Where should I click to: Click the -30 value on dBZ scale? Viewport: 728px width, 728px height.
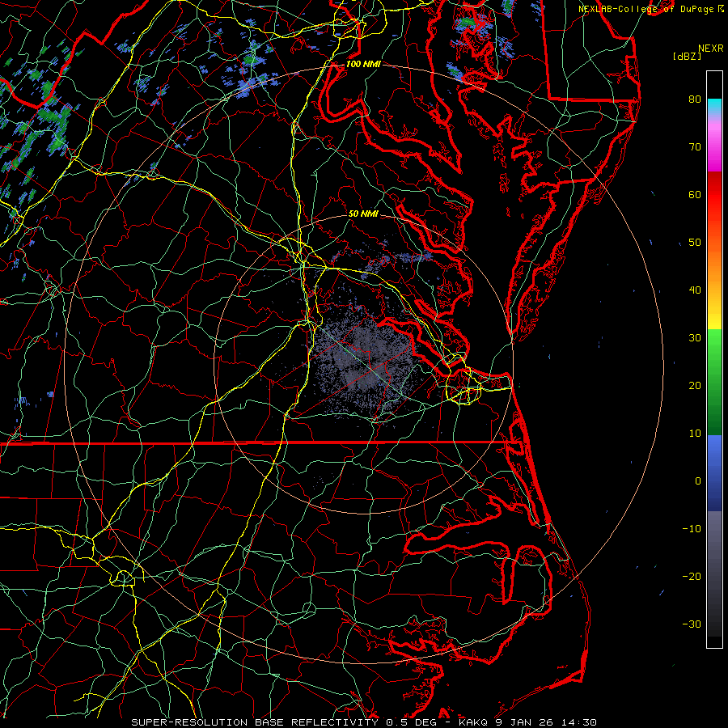click(692, 624)
